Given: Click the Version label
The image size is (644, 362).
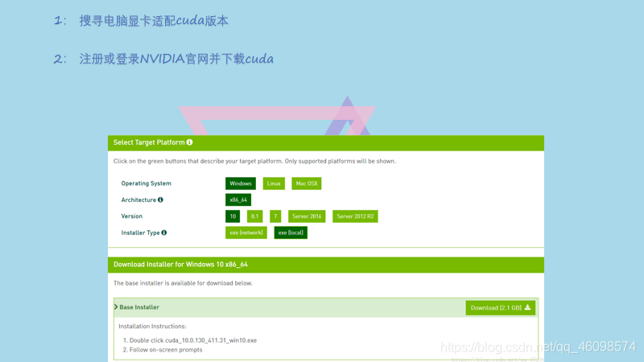Looking at the screenshot, I should pyautogui.click(x=132, y=216).
